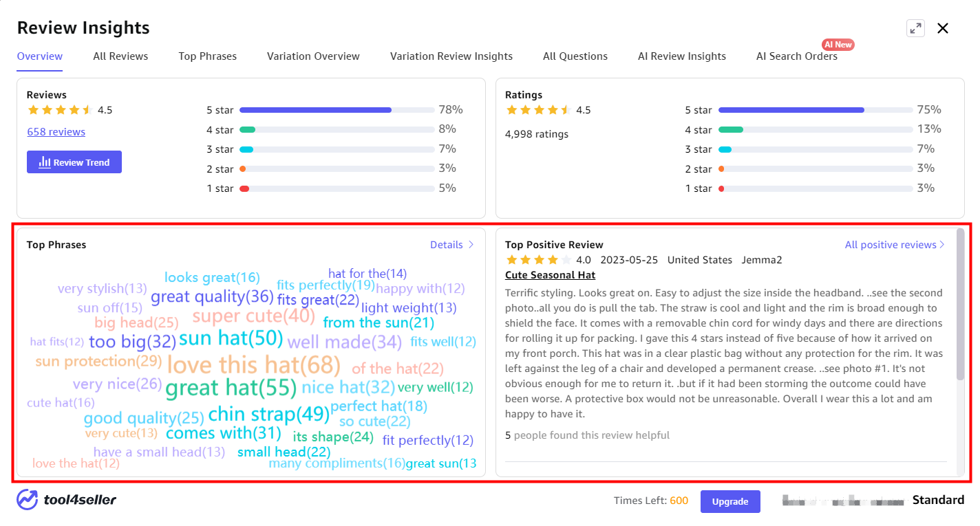Screen dimensions: 980x526
Task: Click the tool4seller logo icon
Action: [x=28, y=500]
